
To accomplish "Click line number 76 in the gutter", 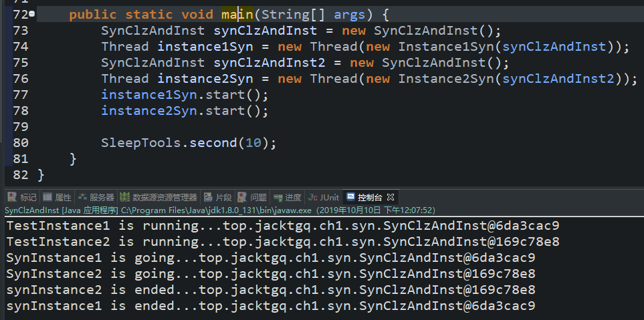I will coord(21,79).
